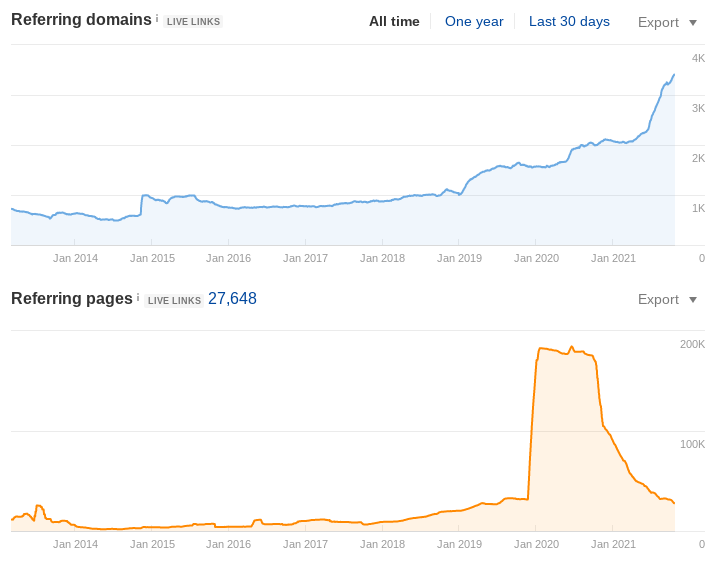
Task: Click the 200K axis label
Action: 692,344
